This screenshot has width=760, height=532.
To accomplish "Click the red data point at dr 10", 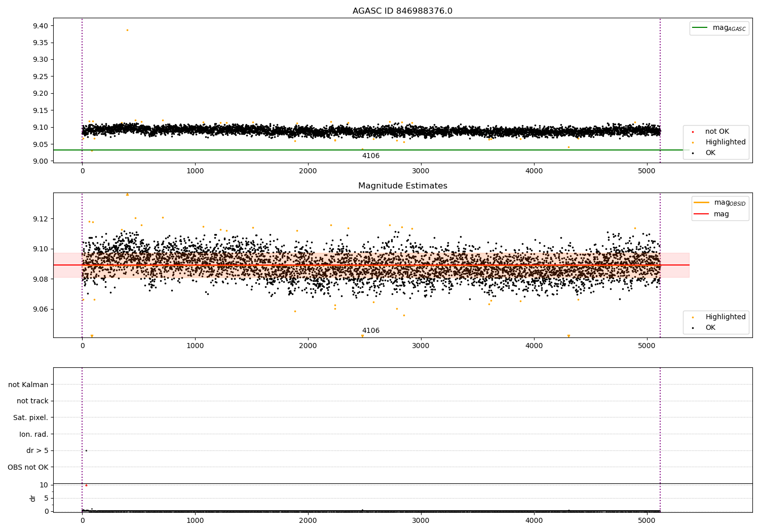I will (86, 485).
